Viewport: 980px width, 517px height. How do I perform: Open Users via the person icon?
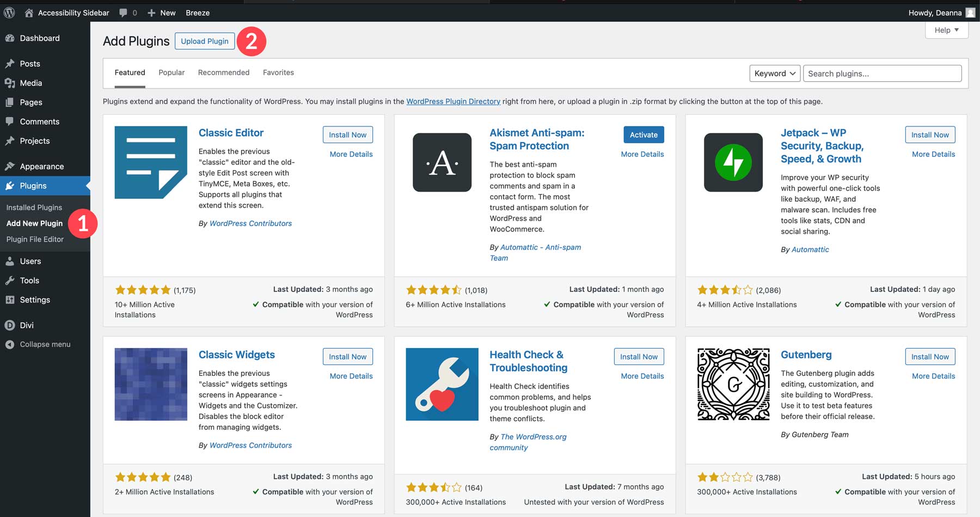11,261
